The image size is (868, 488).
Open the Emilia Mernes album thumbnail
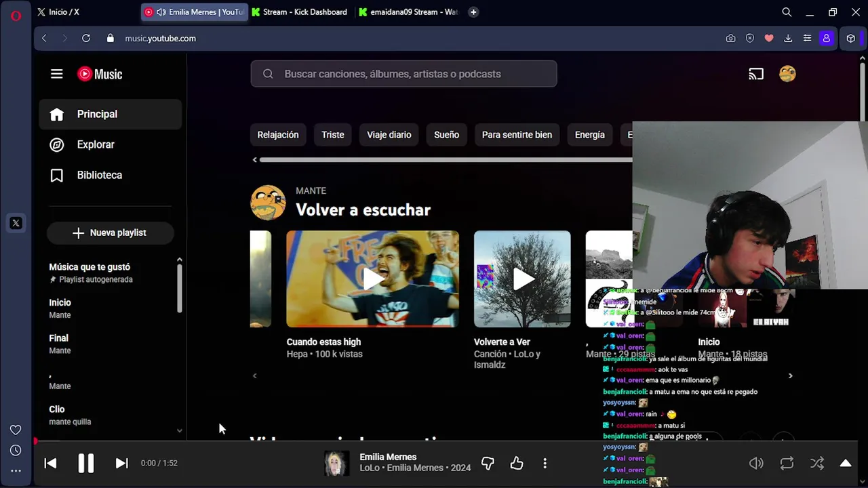pos(336,463)
